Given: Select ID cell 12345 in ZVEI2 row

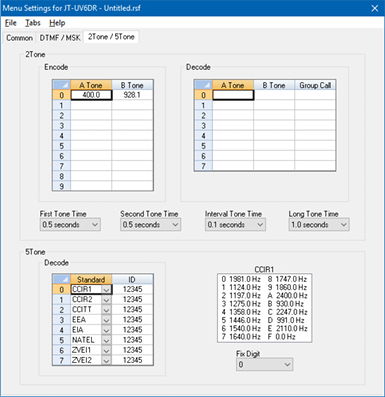Looking at the screenshot, I should [x=132, y=361].
